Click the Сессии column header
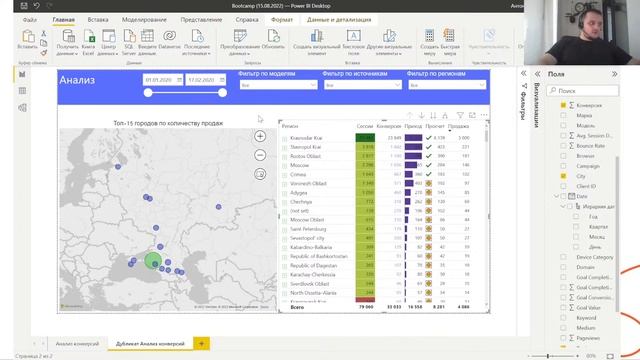640x360 pixels. click(x=365, y=127)
